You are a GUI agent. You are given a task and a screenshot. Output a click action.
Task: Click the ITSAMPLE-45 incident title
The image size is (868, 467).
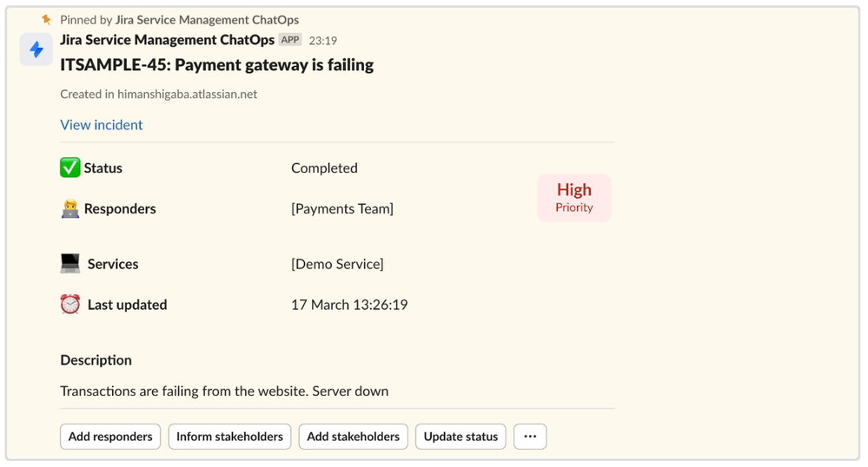pos(217,65)
